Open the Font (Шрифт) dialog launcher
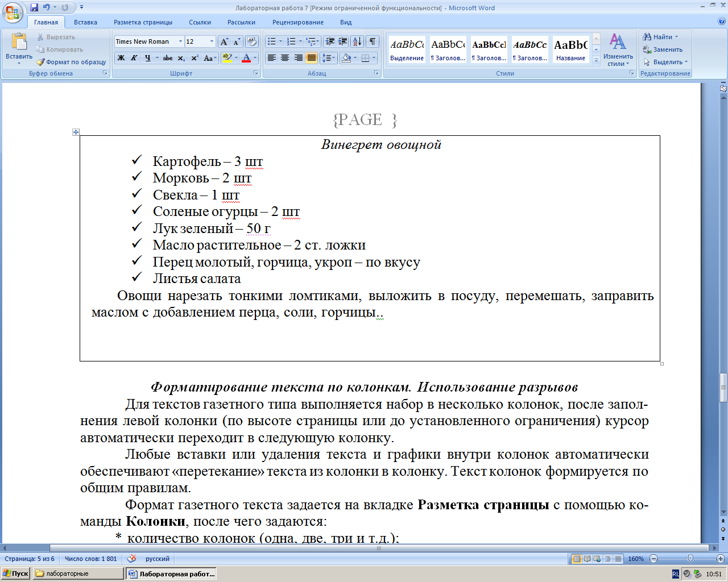Screen dimensions: 728x582 pos(256,73)
